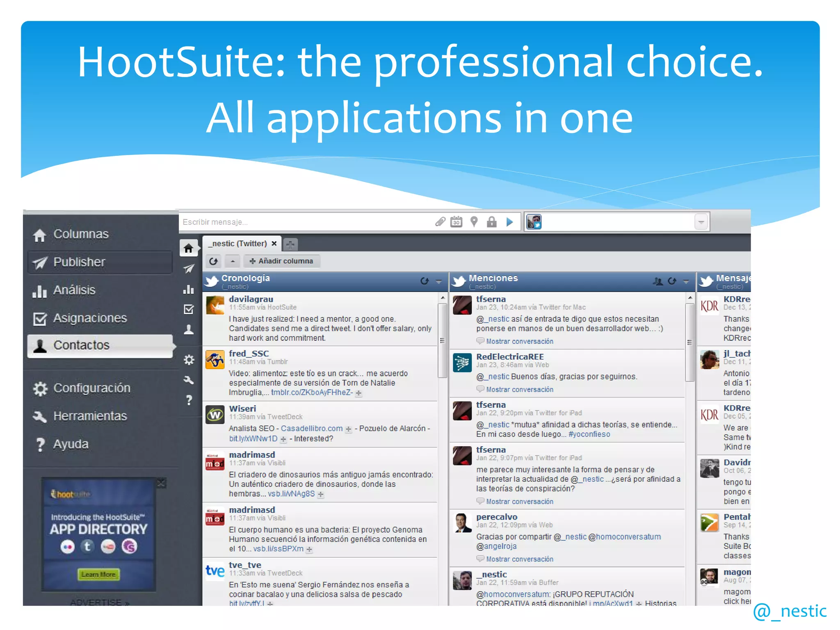
Task: Click the person contacts icon in narrow sidebar
Action: click(189, 329)
